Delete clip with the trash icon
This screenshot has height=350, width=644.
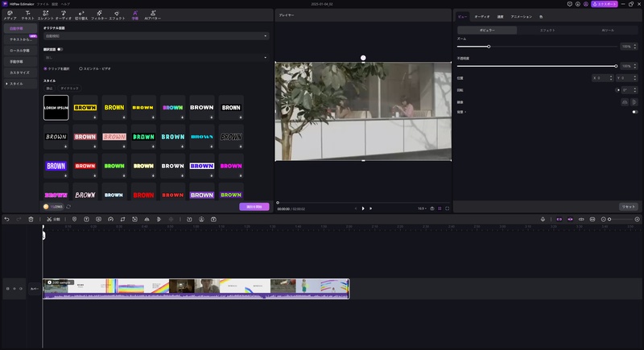31,220
